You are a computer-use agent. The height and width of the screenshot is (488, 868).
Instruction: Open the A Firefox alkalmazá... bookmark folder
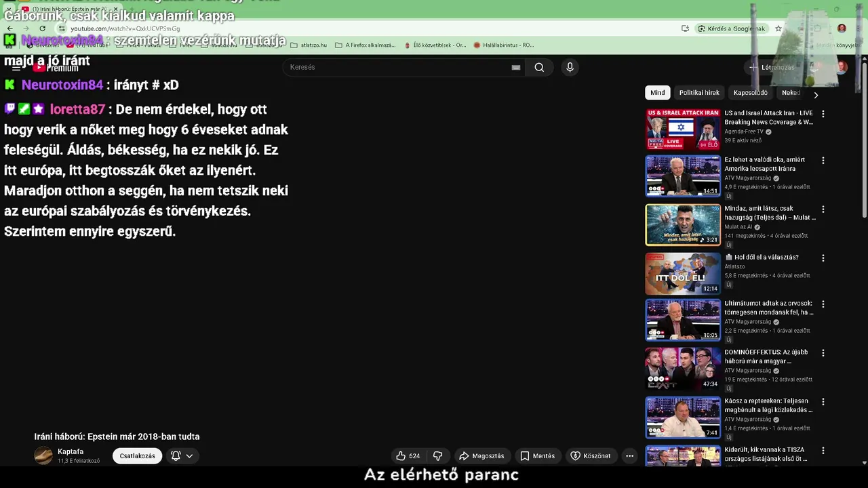click(x=365, y=45)
